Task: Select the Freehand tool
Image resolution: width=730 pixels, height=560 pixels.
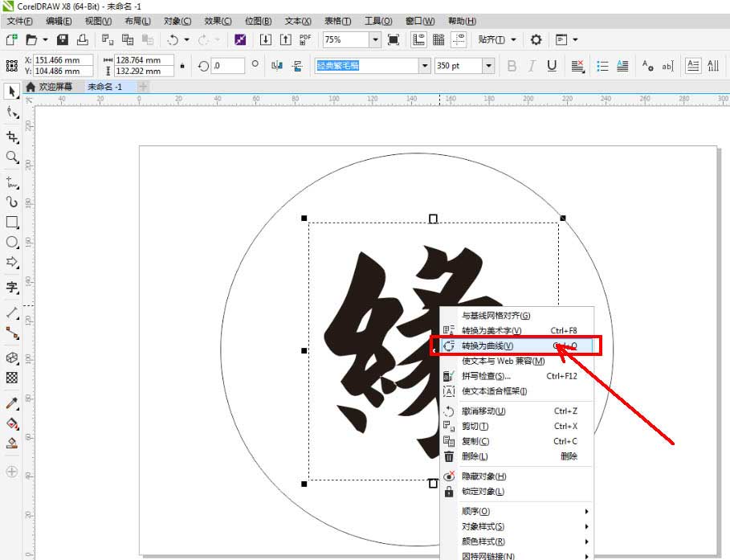Action: 12,182
